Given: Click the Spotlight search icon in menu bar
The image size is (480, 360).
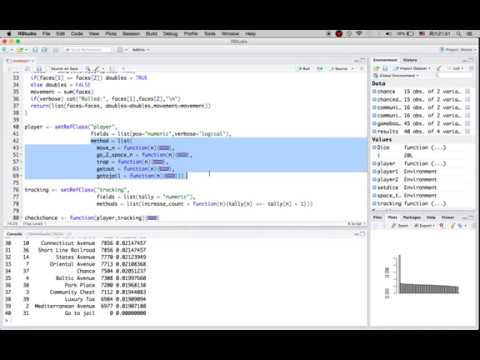Looking at the screenshot, I should [459, 34].
